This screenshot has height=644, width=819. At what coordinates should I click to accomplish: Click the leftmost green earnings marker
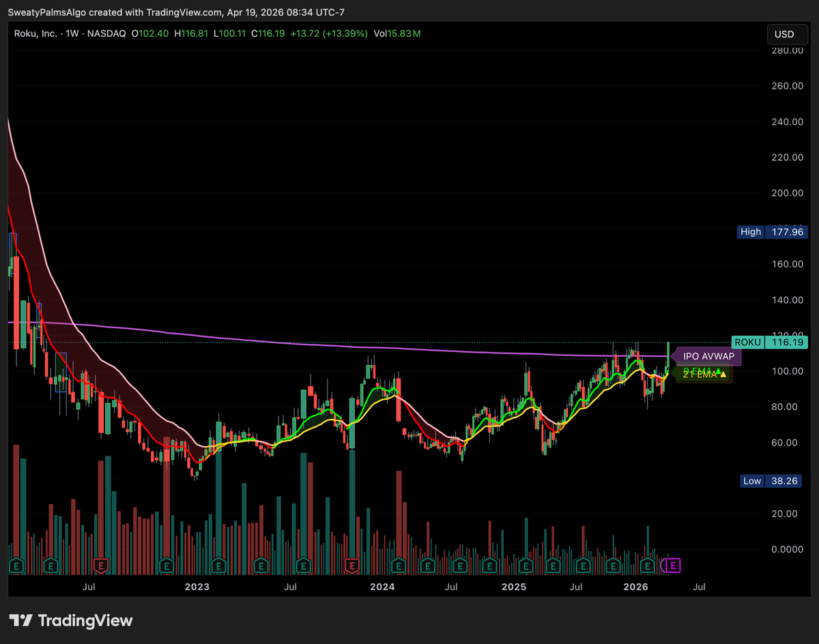[16, 565]
